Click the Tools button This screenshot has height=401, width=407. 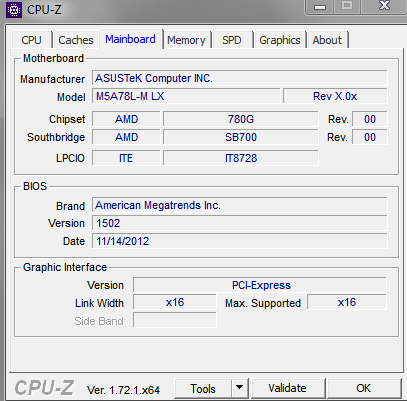point(203,388)
